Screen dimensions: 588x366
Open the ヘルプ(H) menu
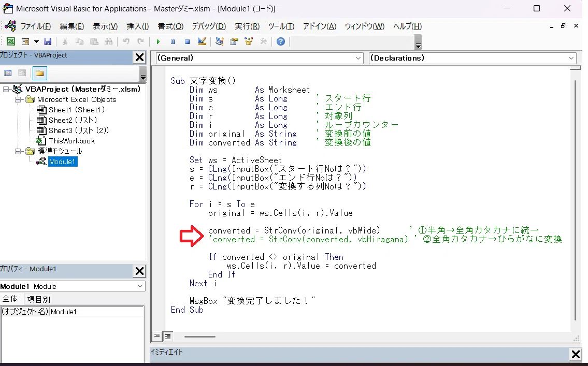[407, 26]
